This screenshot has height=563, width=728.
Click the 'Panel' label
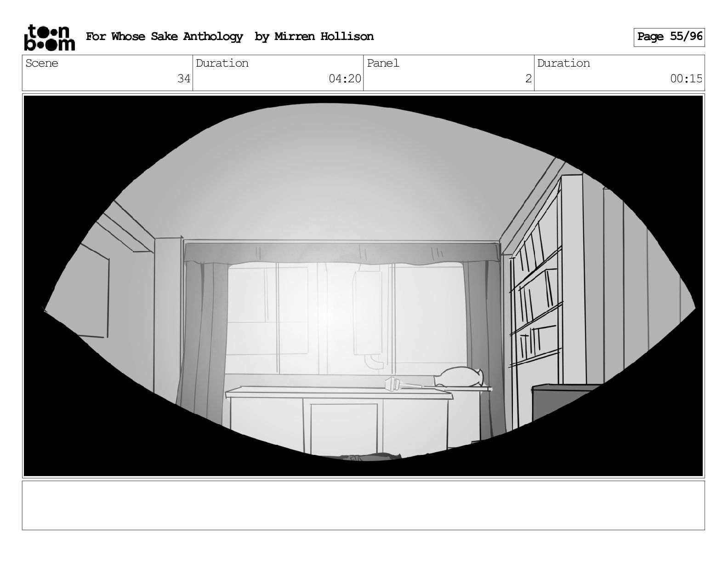383,63
